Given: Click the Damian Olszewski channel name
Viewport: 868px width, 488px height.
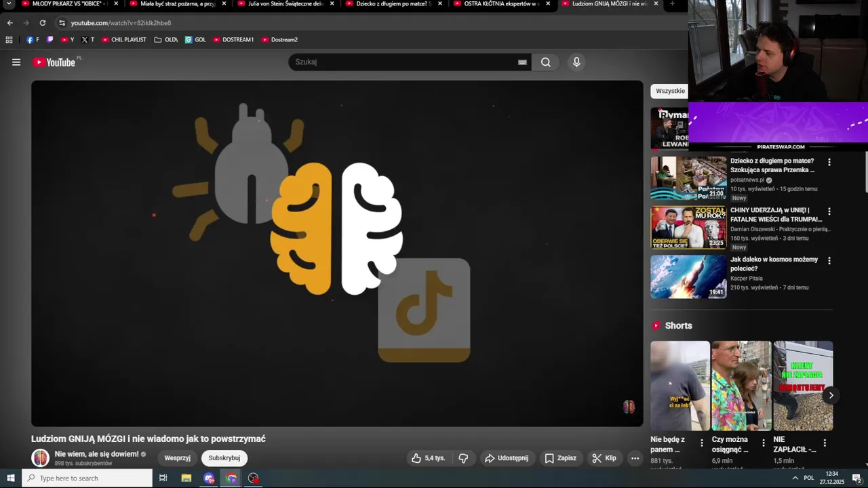Looking at the screenshot, I should [x=780, y=229].
